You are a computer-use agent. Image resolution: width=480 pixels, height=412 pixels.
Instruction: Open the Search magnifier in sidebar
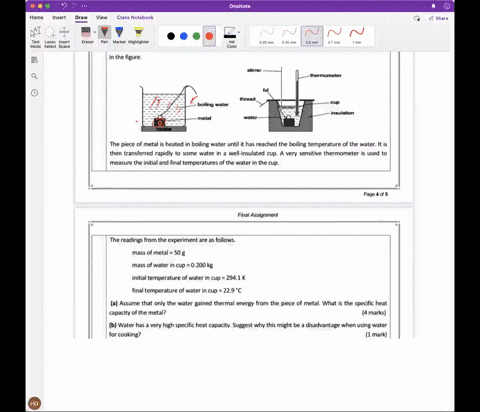tap(34, 76)
